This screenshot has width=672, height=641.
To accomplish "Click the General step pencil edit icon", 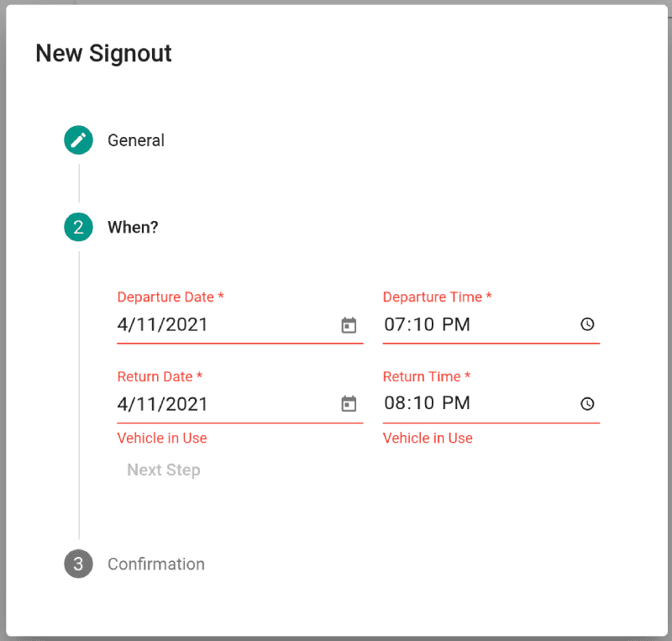I will coord(78,139).
